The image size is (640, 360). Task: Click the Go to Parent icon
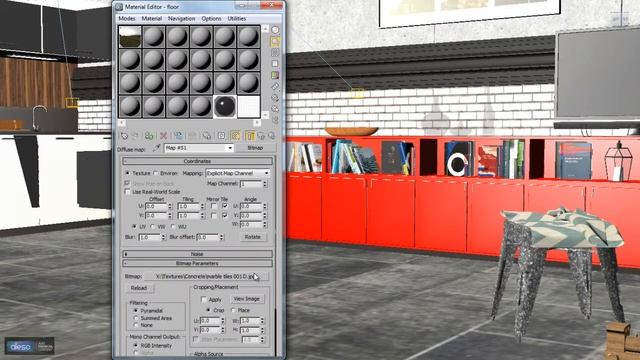pyautogui.click(x=261, y=136)
